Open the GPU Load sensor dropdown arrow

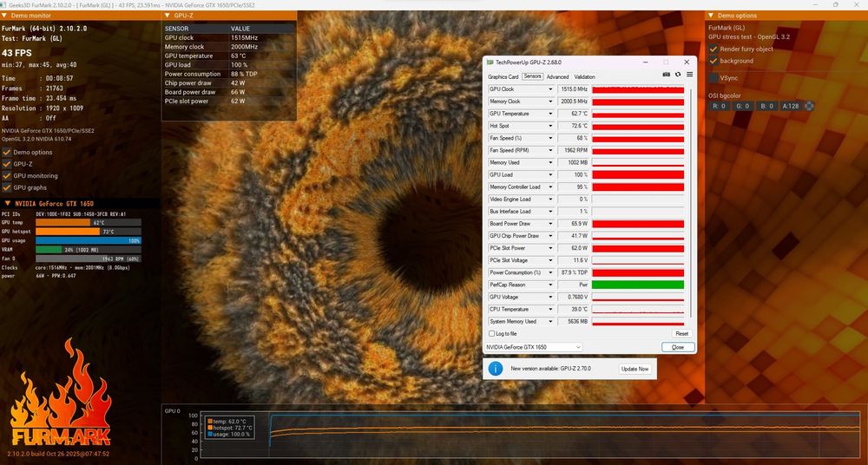pos(550,174)
